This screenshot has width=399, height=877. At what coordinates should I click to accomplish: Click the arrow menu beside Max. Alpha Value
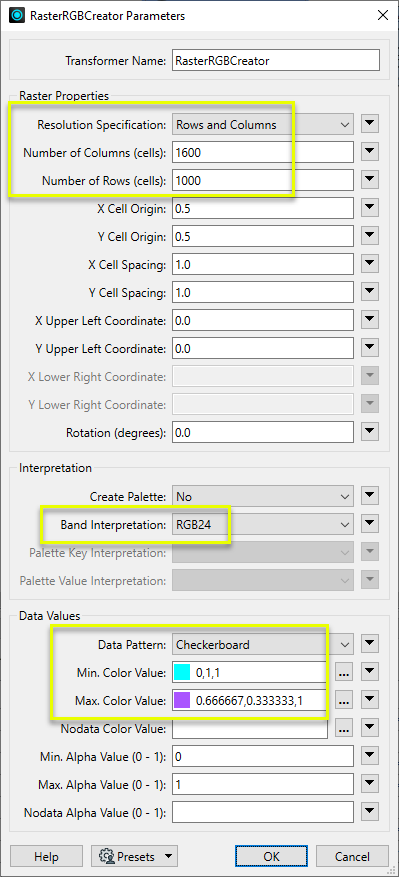(x=370, y=784)
